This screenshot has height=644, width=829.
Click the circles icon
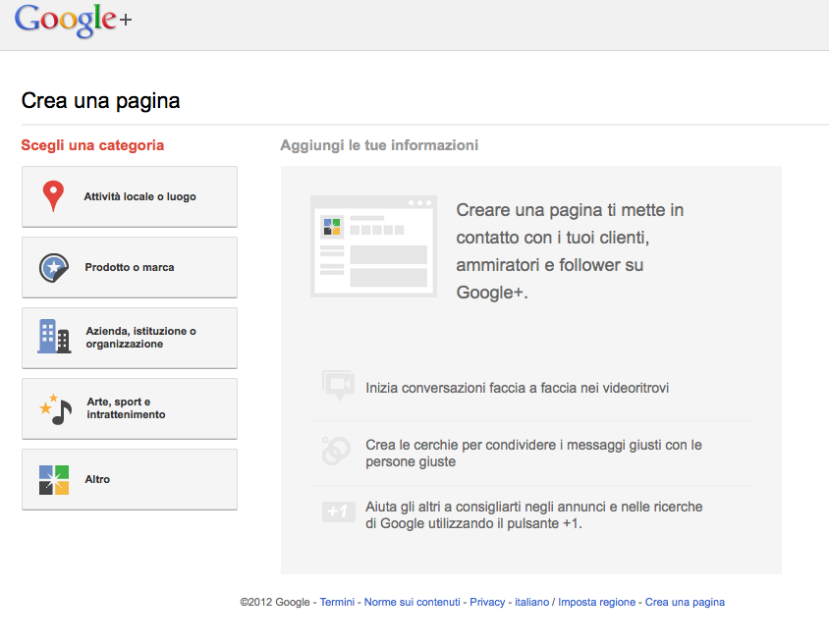click(336, 451)
